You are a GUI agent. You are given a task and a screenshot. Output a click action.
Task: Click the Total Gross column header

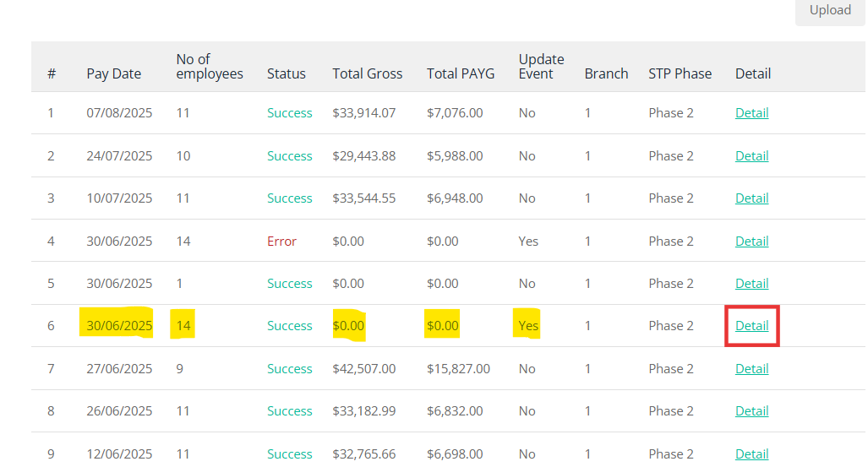click(367, 73)
